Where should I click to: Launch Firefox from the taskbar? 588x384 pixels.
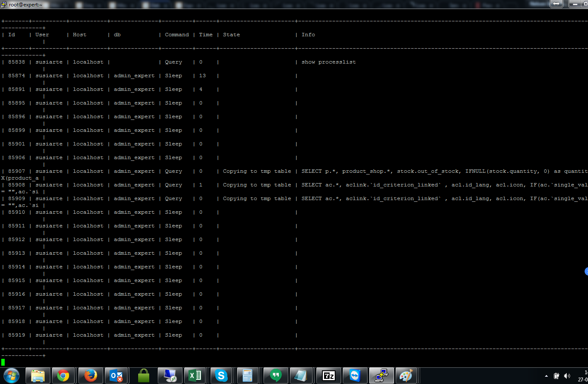pos(90,376)
